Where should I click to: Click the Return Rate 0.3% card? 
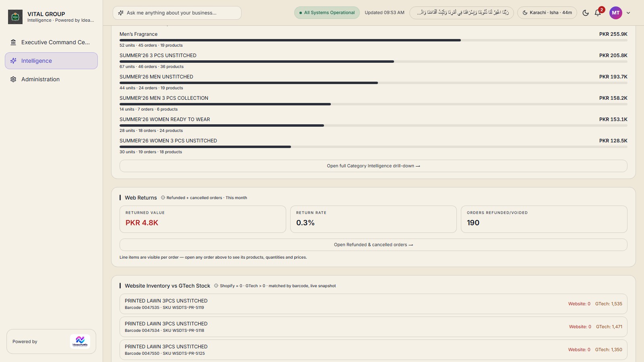[373, 219]
